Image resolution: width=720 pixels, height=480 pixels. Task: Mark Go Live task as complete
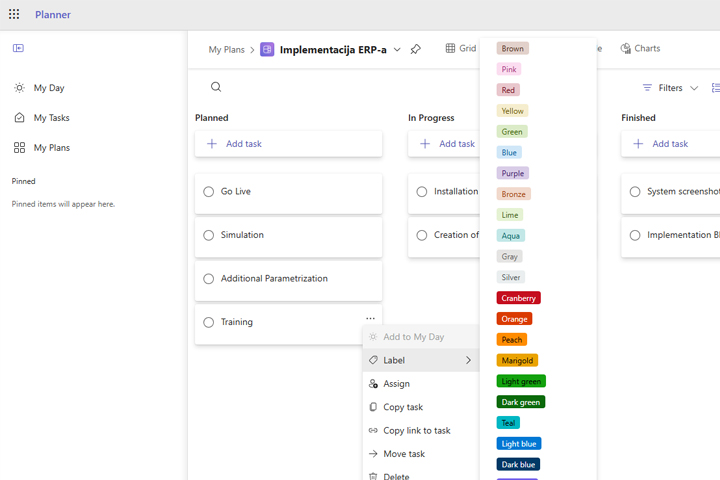209,192
